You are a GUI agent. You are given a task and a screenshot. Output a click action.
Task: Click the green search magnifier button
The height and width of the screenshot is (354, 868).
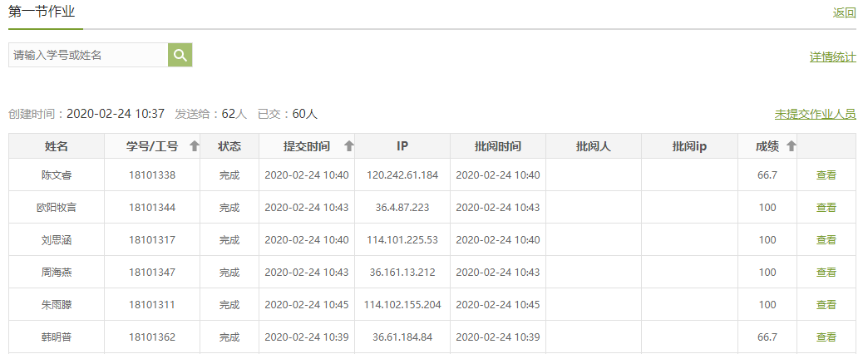(180, 55)
